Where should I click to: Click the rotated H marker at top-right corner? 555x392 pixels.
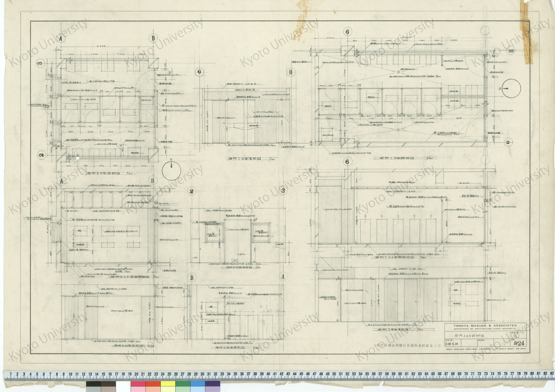tap(511, 50)
